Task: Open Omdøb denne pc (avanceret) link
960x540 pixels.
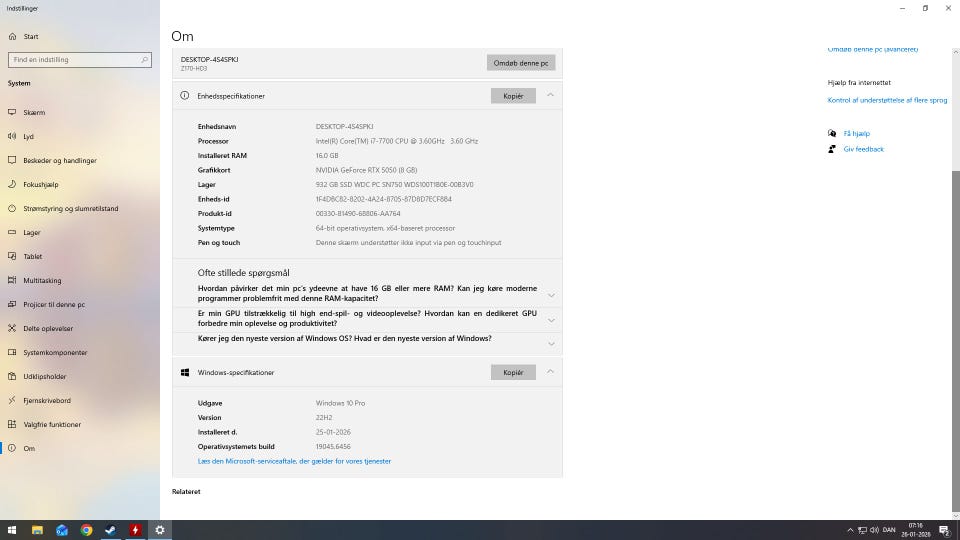Action: coord(872,50)
